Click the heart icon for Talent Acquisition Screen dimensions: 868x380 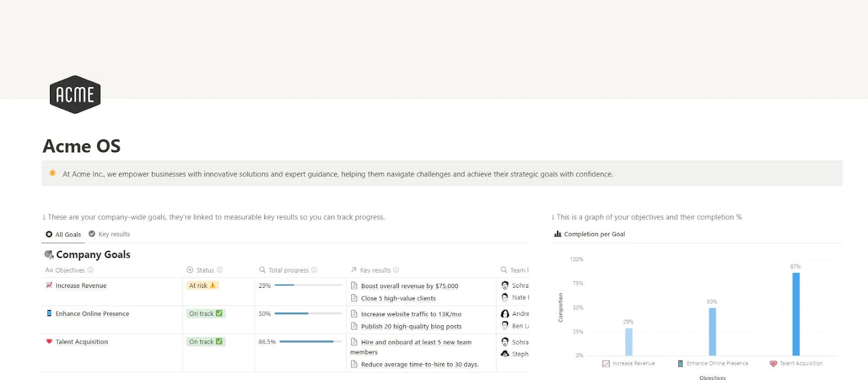(49, 341)
